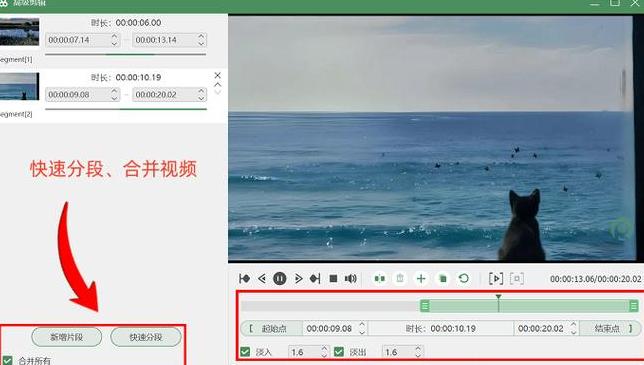Select the segment[2] cat thumbnail

19,87
